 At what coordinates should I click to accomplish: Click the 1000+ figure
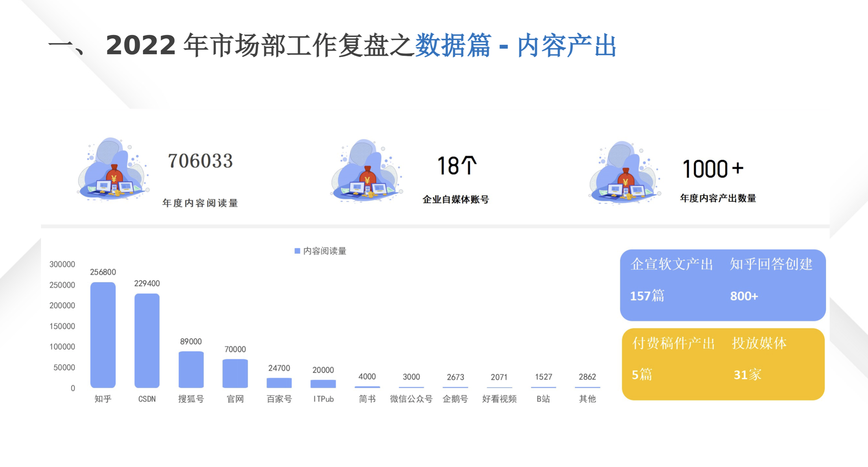pyautogui.click(x=713, y=169)
